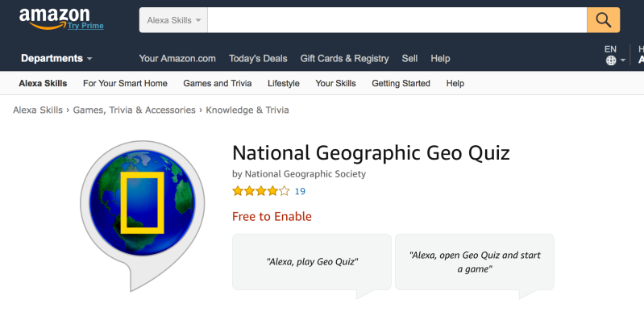The height and width of the screenshot is (312, 644).
Task: Open the Alexa Skills search category dropdown
Action: coord(173,19)
